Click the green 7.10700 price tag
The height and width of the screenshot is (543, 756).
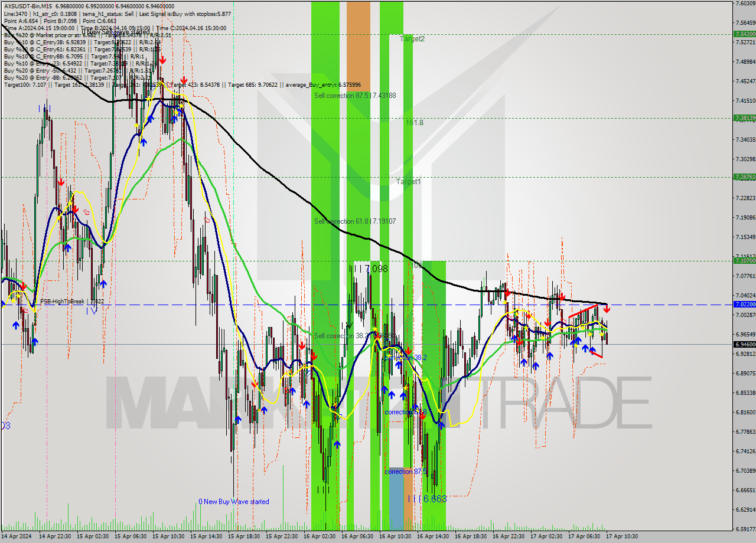point(744,260)
